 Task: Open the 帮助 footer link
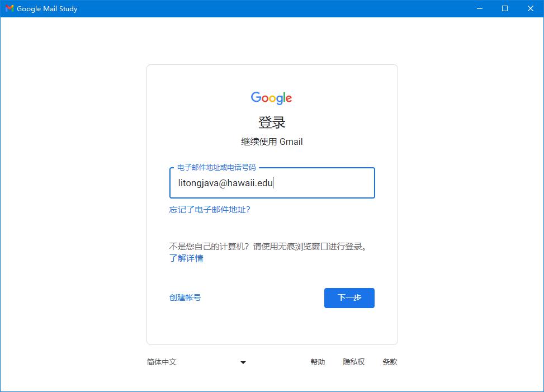[318, 362]
